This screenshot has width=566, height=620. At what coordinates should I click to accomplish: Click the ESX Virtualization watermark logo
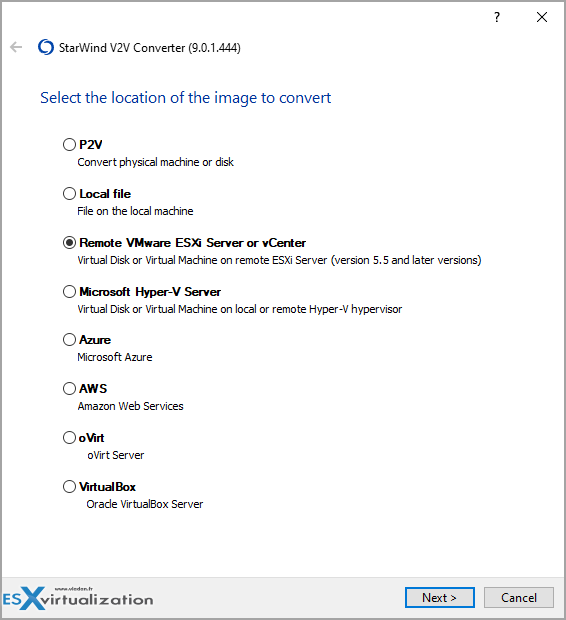[x=78, y=598]
